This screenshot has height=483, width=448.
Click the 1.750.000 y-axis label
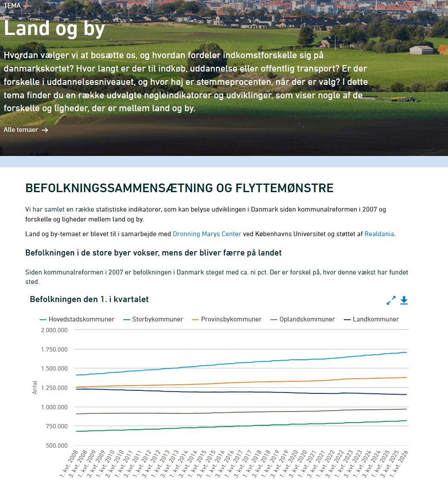[x=54, y=349]
